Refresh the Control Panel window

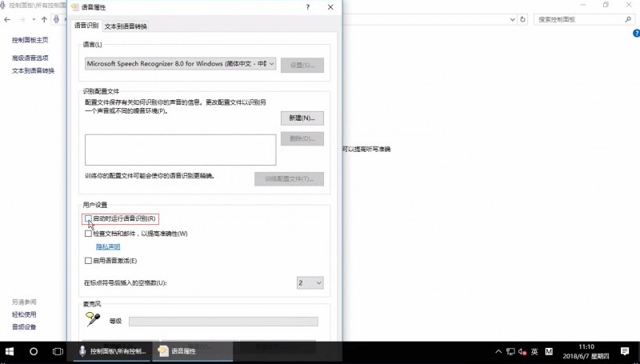(x=522, y=19)
